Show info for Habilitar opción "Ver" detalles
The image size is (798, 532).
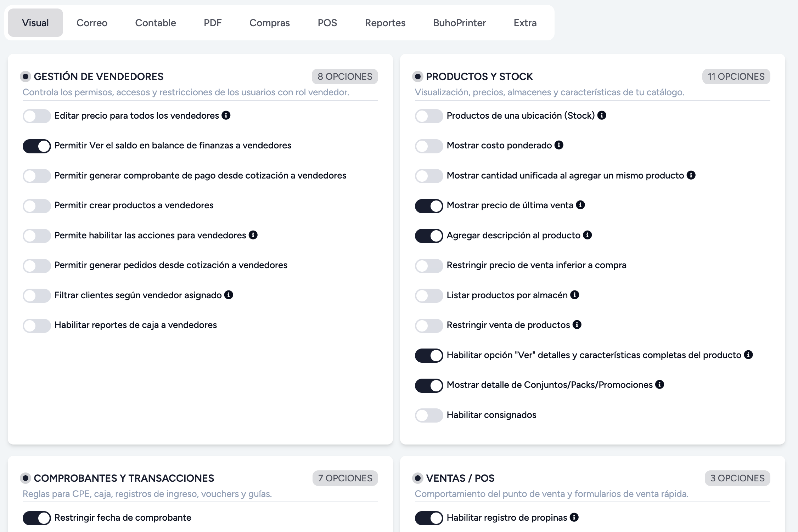pyautogui.click(x=748, y=355)
